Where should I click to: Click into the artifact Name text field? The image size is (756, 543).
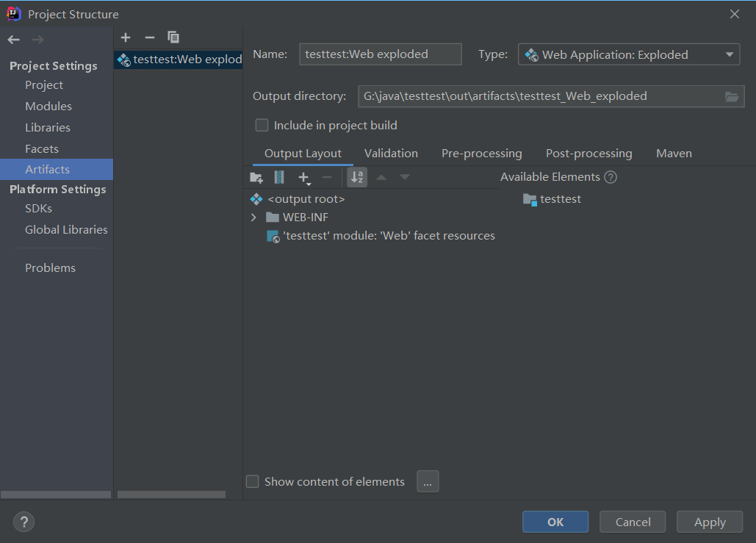point(380,54)
